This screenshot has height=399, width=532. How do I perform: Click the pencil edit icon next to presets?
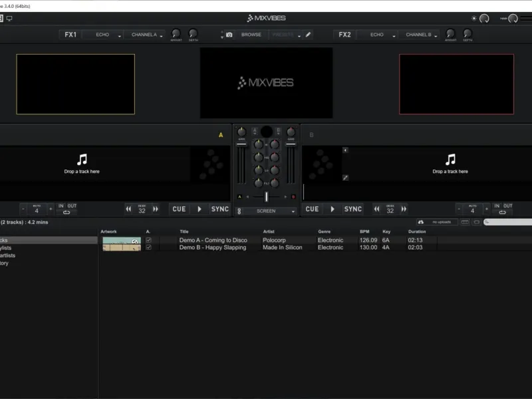point(308,35)
